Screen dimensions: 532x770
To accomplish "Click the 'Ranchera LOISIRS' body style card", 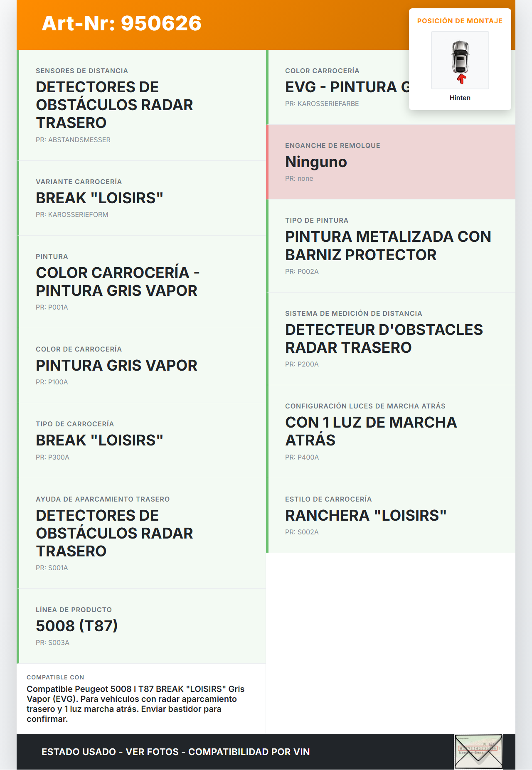I will (391, 515).
